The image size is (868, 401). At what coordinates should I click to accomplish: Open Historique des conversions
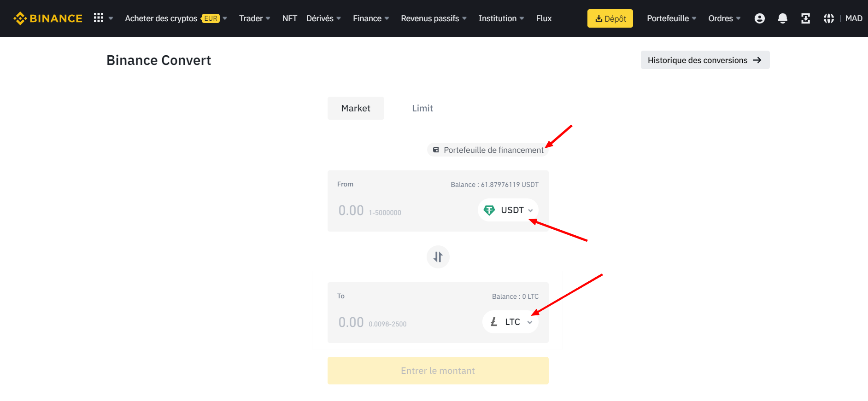pyautogui.click(x=705, y=60)
